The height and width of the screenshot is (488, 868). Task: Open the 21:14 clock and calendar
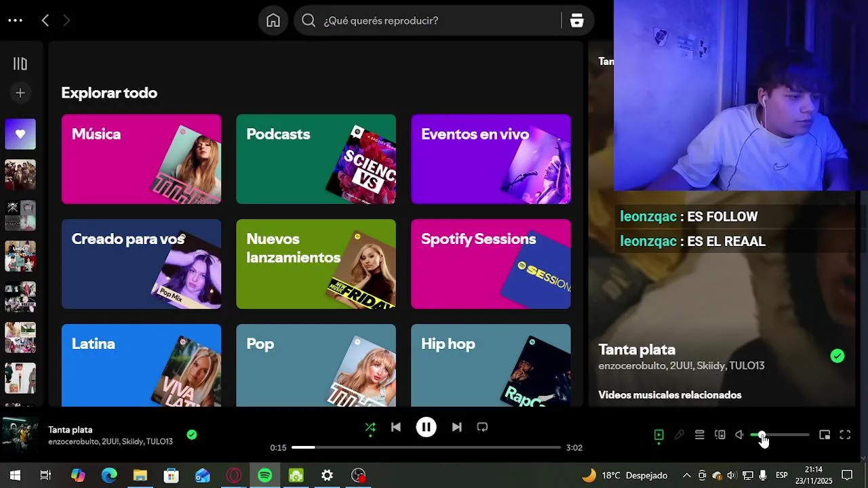pos(814,475)
